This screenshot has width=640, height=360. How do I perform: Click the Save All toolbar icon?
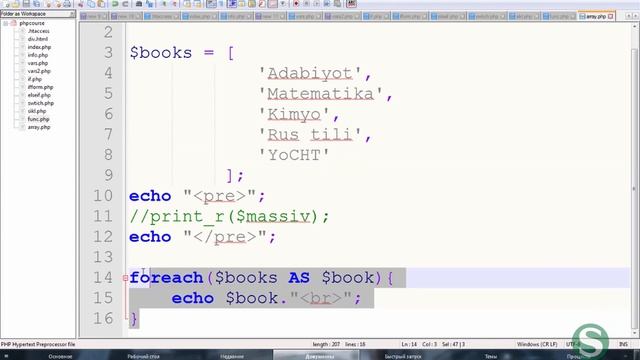(x=36, y=4)
